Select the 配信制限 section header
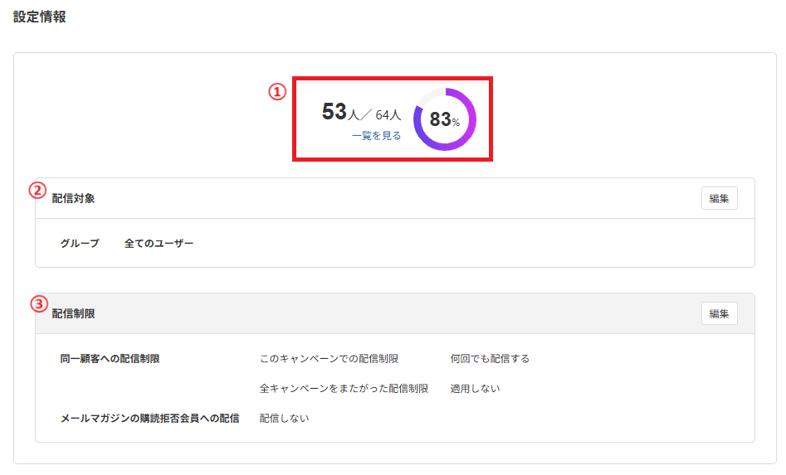This screenshot has width=786, height=475. 73,314
